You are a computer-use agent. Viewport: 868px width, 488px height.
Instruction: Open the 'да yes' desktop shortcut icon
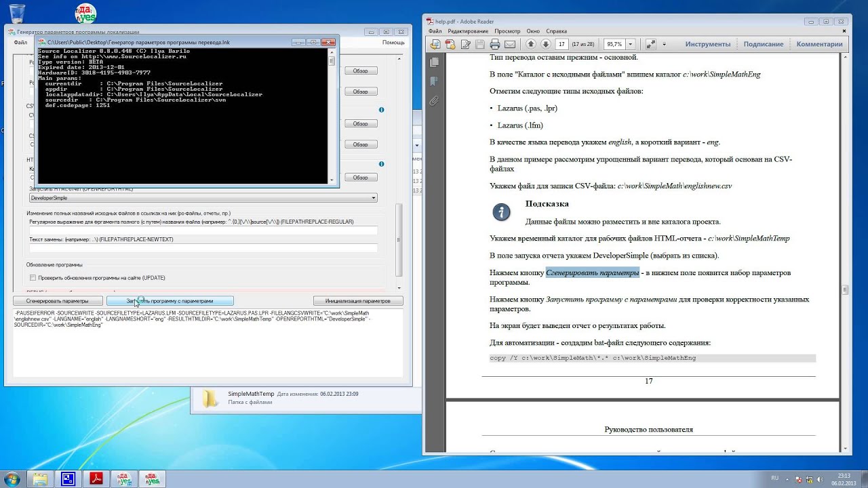[x=85, y=14]
